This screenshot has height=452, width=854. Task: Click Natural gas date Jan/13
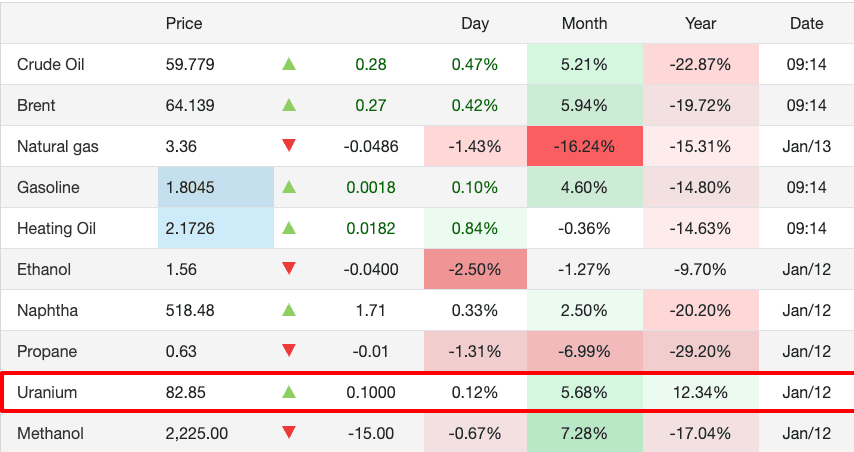point(807,146)
